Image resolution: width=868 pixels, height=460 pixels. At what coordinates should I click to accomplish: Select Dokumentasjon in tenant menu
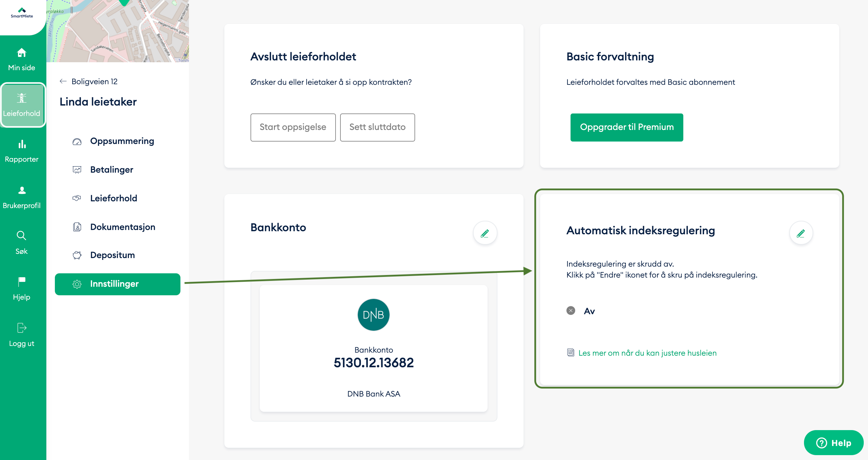point(122,227)
